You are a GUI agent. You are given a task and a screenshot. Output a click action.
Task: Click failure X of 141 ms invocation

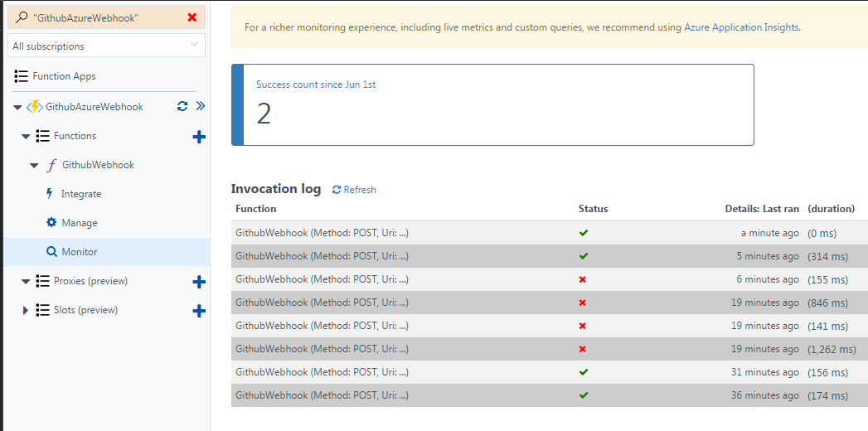(x=582, y=326)
